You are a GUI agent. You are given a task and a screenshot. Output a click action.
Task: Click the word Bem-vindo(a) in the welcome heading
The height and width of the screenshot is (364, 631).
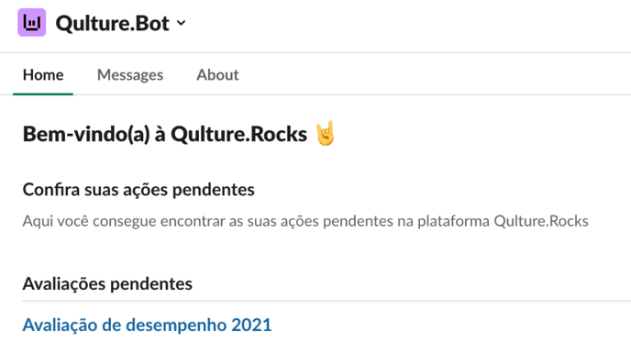tap(86, 134)
